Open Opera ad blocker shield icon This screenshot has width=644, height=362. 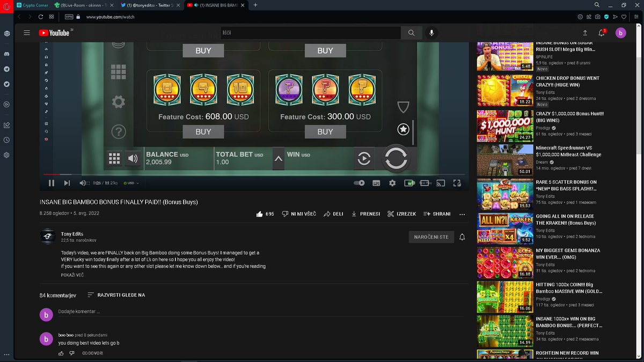(606, 17)
